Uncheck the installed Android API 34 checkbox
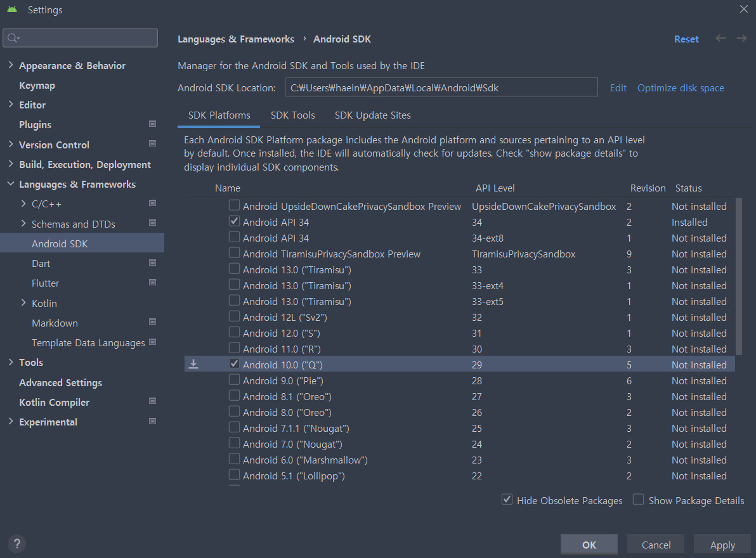This screenshot has height=558, width=756. tap(234, 221)
